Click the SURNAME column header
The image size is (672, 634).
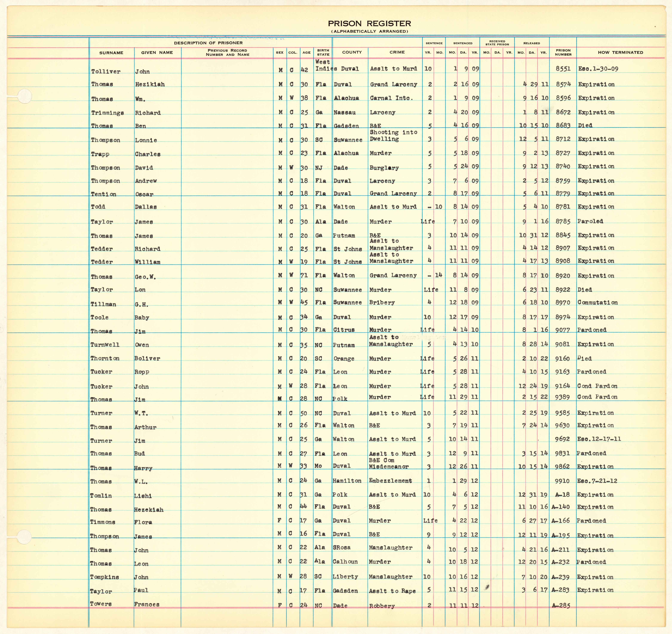click(111, 53)
